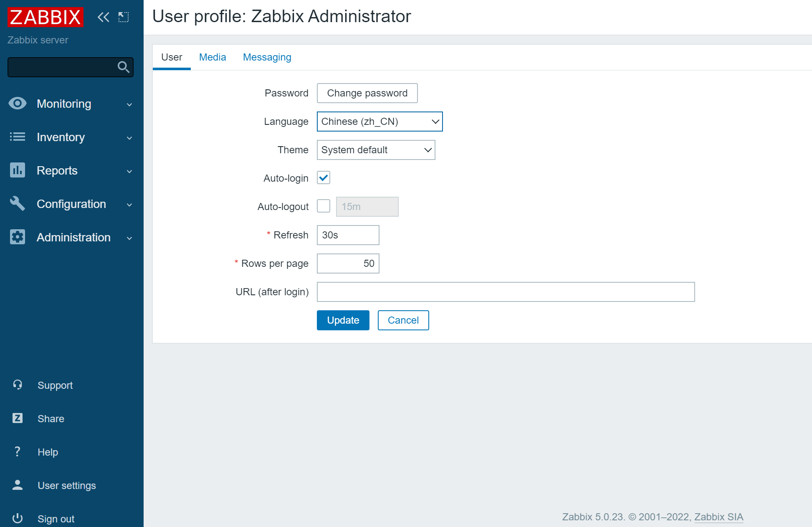Click the Support headset icon
The width and height of the screenshot is (812, 527).
pyautogui.click(x=18, y=385)
